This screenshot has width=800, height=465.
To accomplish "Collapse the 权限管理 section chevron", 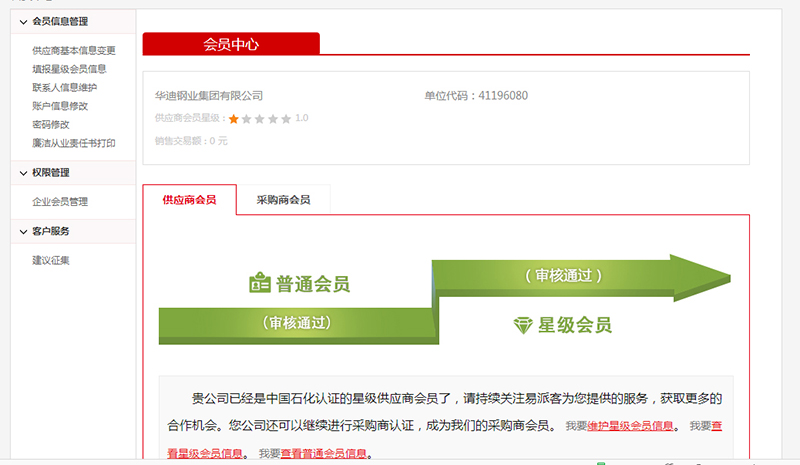I will pos(23,173).
